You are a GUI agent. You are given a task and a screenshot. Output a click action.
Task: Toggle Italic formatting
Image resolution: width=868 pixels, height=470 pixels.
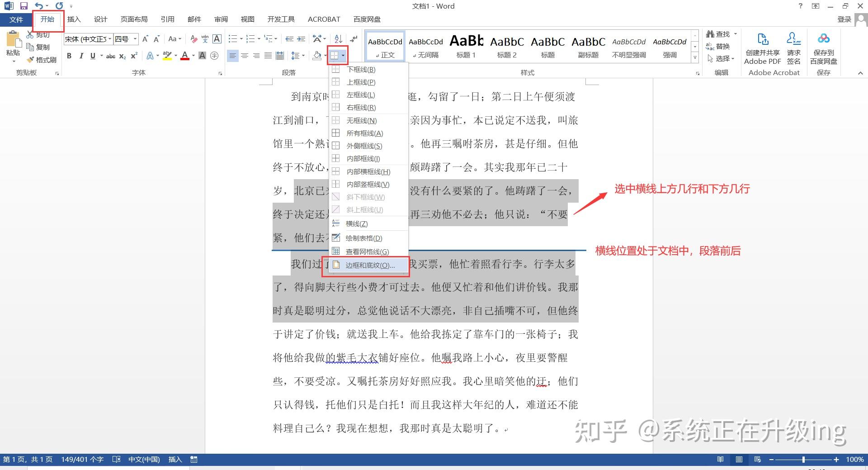click(x=81, y=56)
